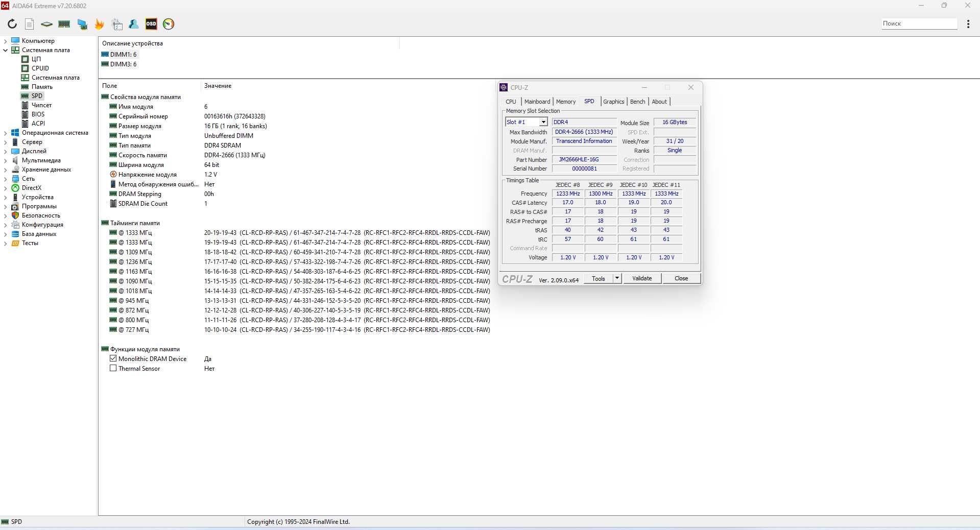Click the Transcend Information manufacturer field
Screen dimensions: 980x530
[584, 141]
